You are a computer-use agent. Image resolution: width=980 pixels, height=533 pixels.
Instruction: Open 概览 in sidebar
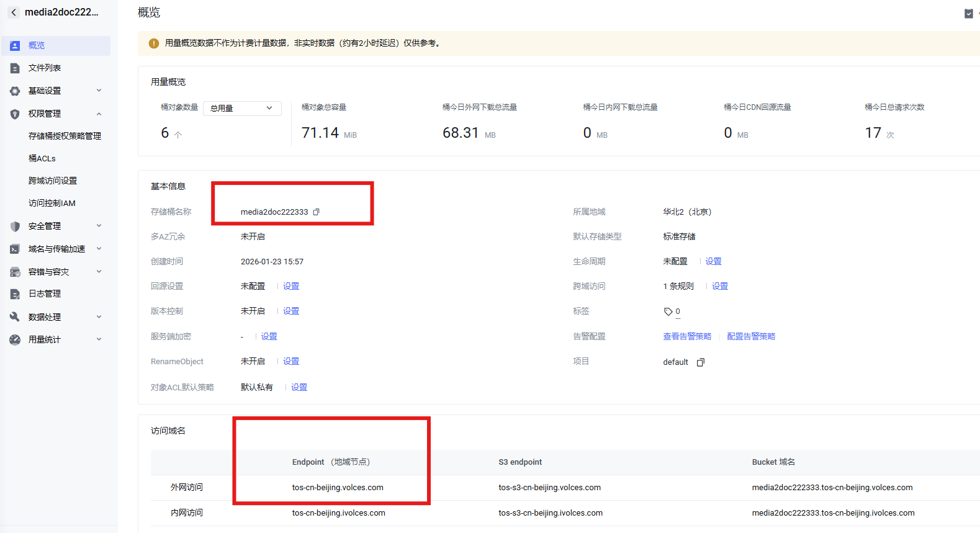pos(56,46)
